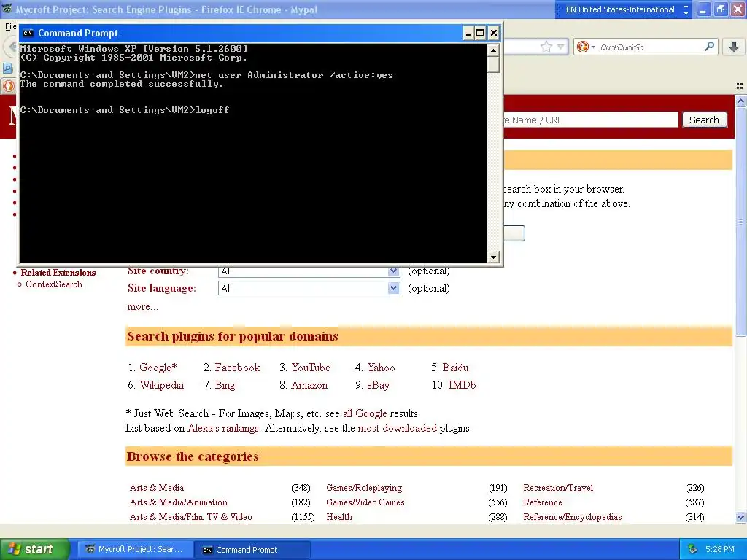Click the Related Extensions sidebar heading

tap(58, 273)
